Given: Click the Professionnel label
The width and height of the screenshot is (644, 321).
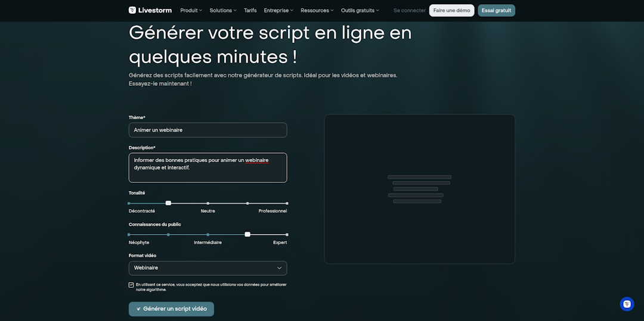Looking at the screenshot, I should point(273,211).
